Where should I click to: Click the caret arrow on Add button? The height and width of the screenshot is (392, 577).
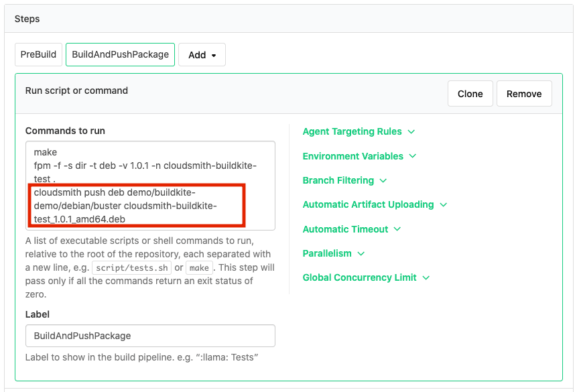point(214,56)
